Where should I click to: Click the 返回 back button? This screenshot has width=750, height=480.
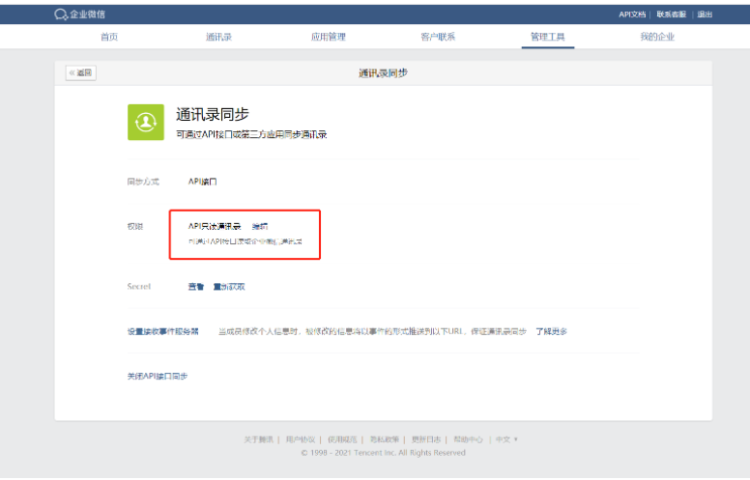[80, 73]
